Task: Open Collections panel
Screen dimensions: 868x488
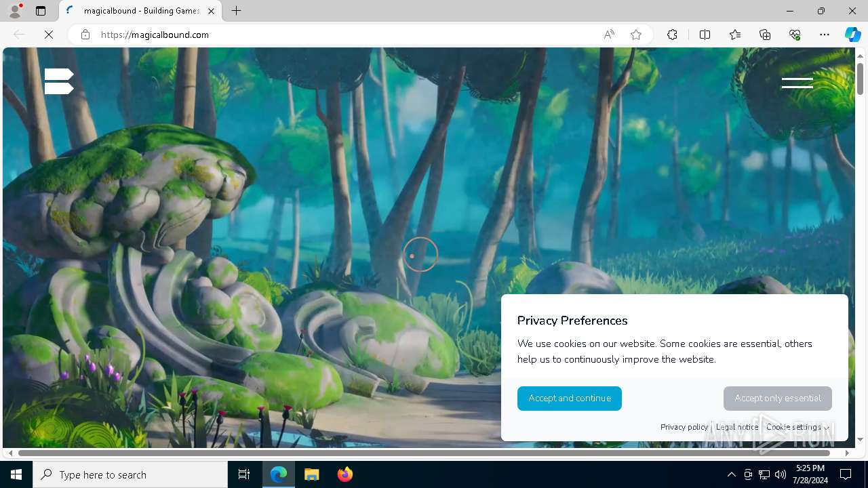Action: pyautogui.click(x=765, y=35)
